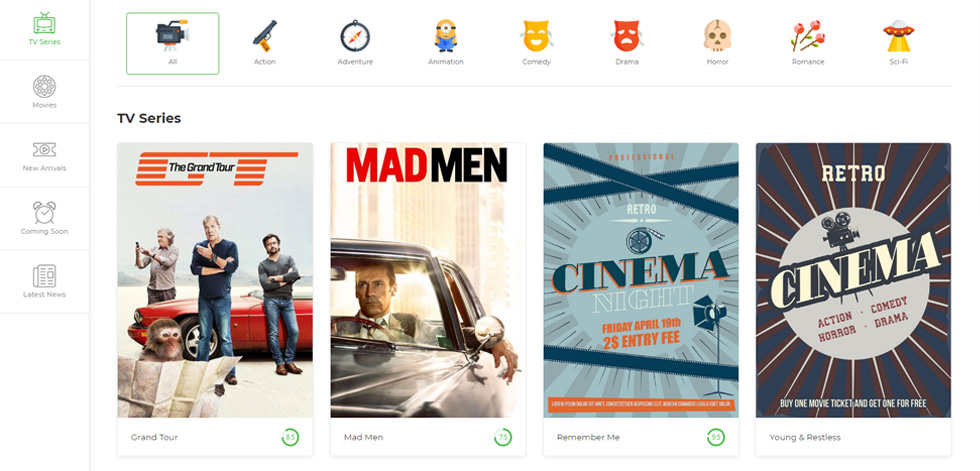Open the Remember Me title link
980x471 pixels.
(x=588, y=437)
